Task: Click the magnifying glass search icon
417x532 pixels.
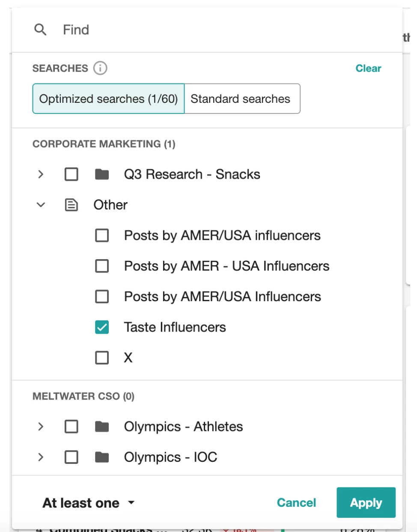Action: click(40, 30)
